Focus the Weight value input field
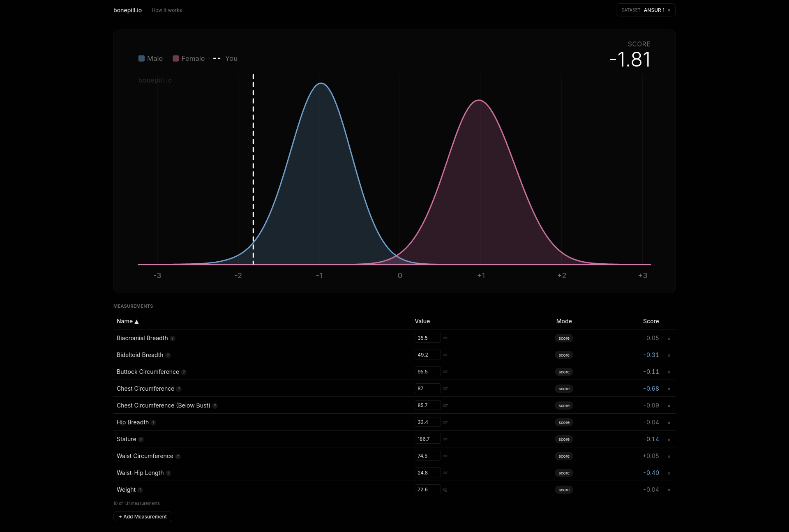This screenshot has height=532, width=789. (x=427, y=490)
